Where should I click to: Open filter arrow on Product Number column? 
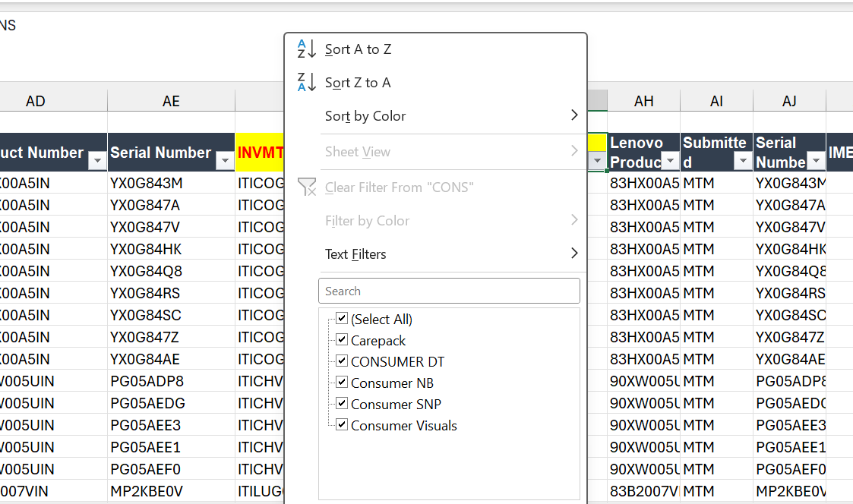[96, 161]
